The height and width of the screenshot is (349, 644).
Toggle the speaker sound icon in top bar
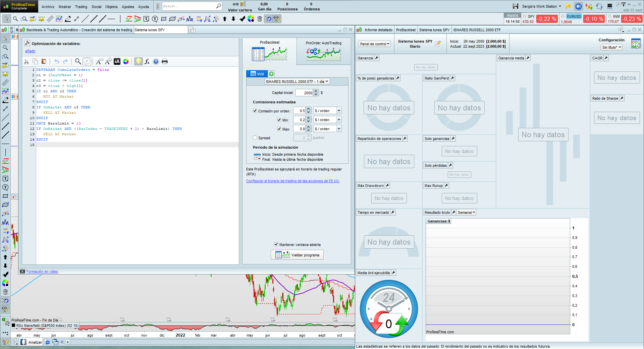click(x=578, y=6)
